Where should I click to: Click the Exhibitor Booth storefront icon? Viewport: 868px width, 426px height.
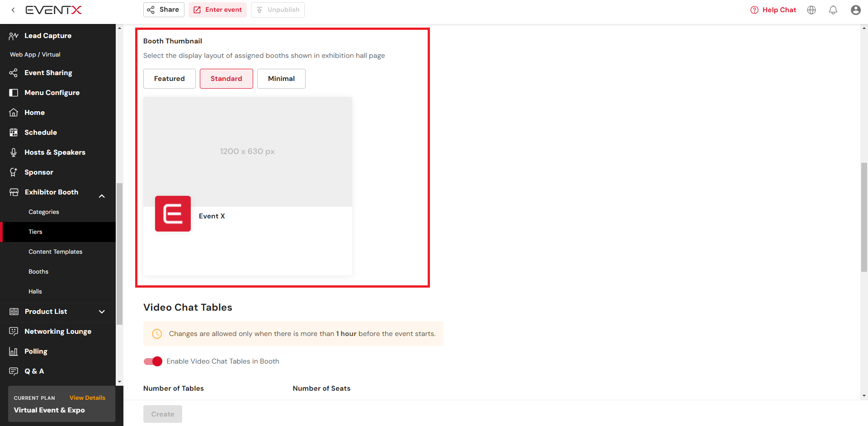14,192
